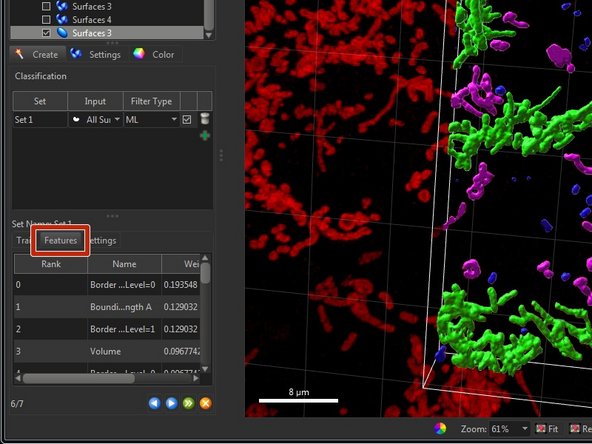Select the Features tab
The width and height of the screenshot is (592, 444).
(x=60, y=240)
